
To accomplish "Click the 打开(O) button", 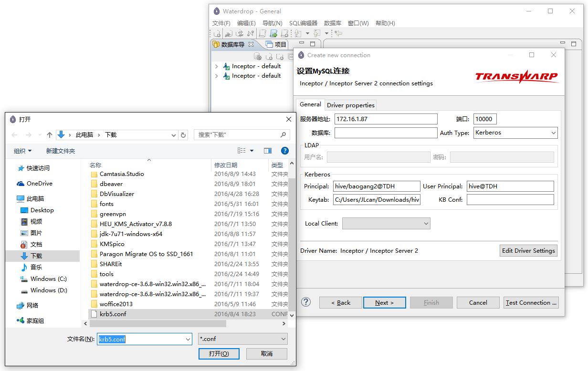I will tap(219, 353).
